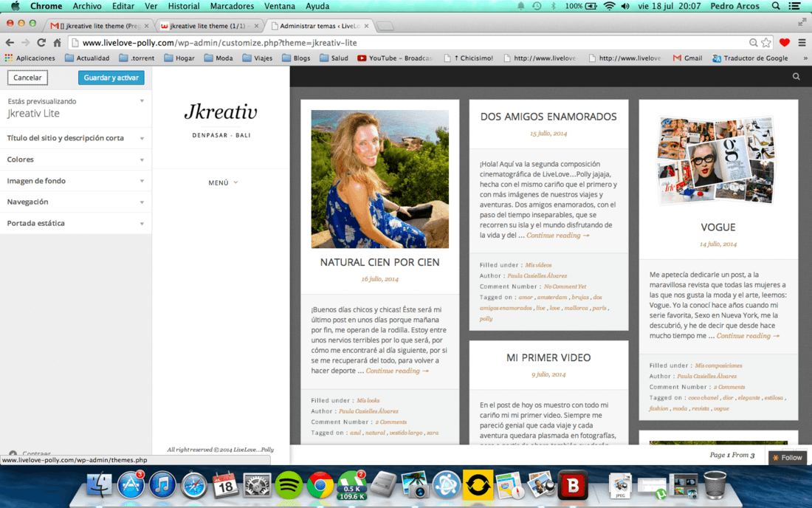Open the site search icon in the dark header
Screen dimensions: 812x508
[796, 77]
